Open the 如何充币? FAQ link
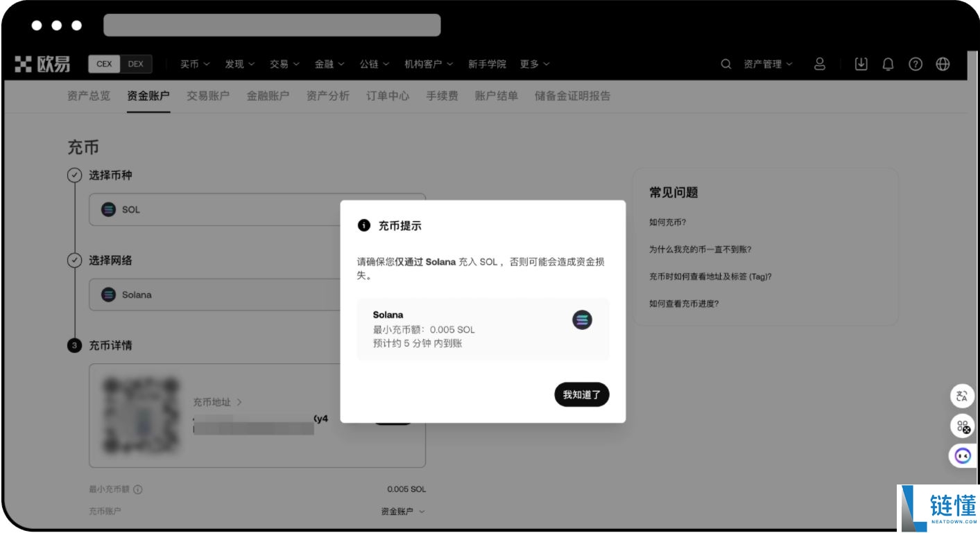This screenshot has height=533, width=980. click(668, 222)
